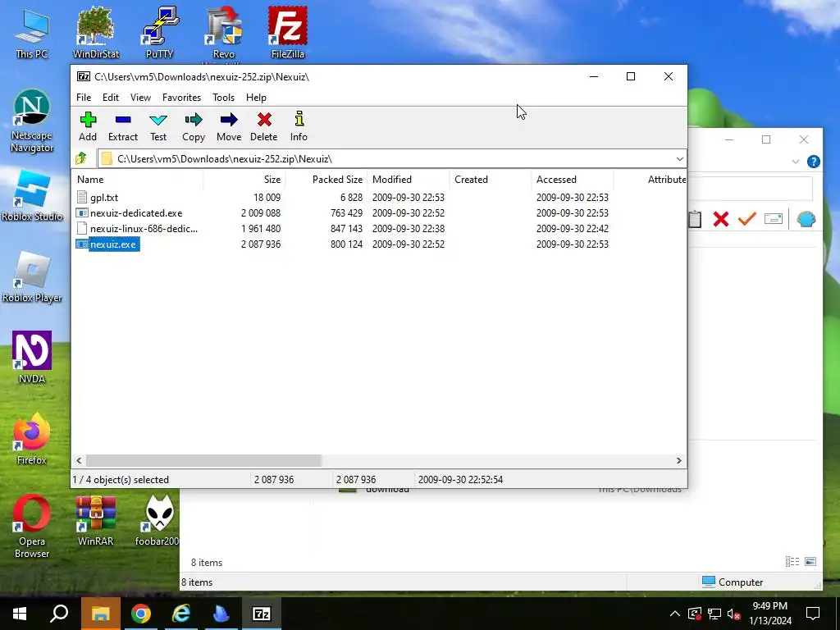The height and width of the screenshot is (630, 840).
Task: Click the 7-Zip taskbar button
Action: 262,614
